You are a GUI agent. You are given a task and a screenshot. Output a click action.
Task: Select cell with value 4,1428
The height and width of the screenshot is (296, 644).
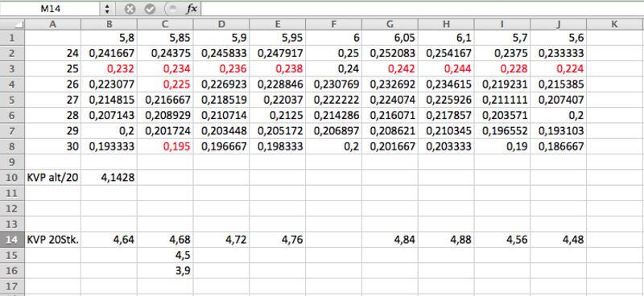tap(109, 177)
